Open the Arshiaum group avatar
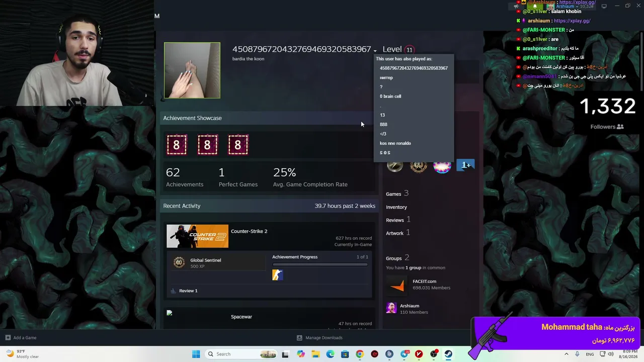The height and width of the screenshot is (362, 644). tap(391, 308)
